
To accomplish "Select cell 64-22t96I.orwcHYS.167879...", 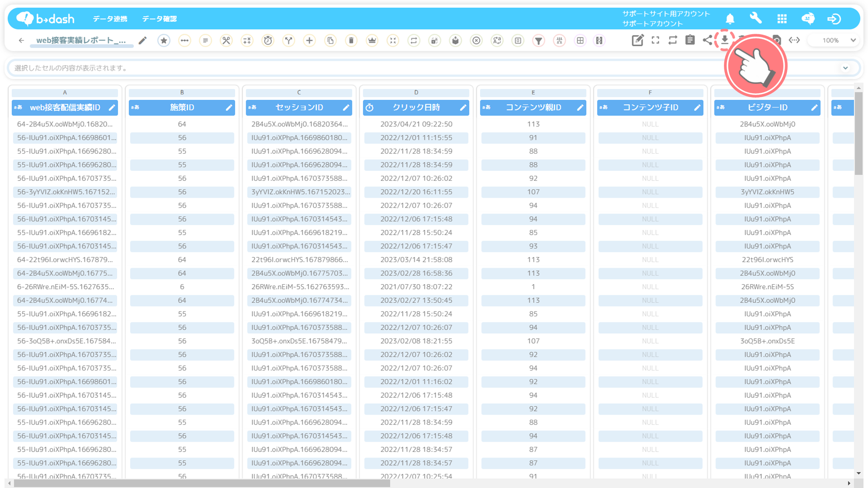I will 65,260.
